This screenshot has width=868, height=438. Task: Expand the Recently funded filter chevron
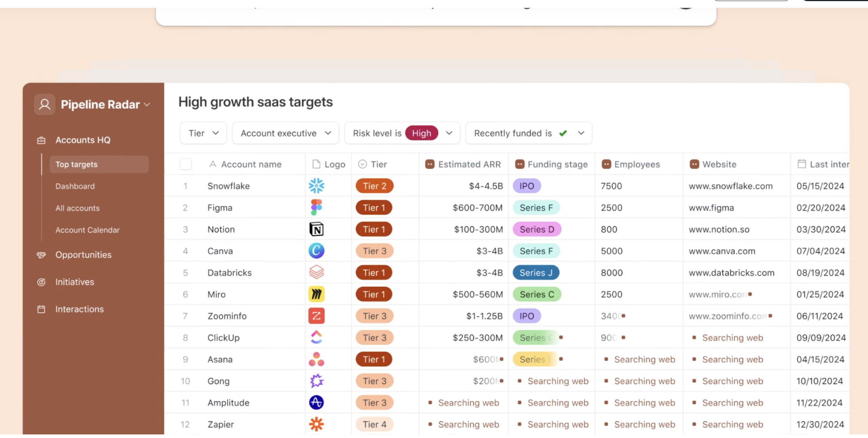(581, 133)
